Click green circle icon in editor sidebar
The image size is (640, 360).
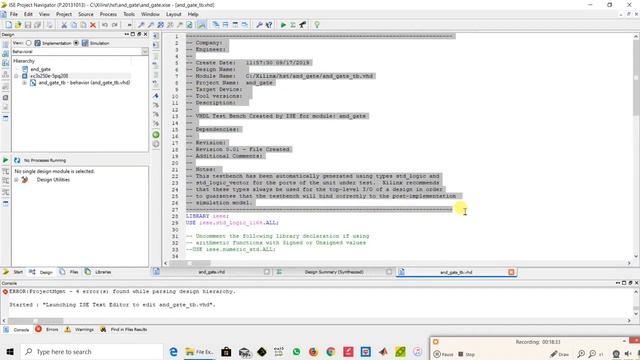click(156, 135)
